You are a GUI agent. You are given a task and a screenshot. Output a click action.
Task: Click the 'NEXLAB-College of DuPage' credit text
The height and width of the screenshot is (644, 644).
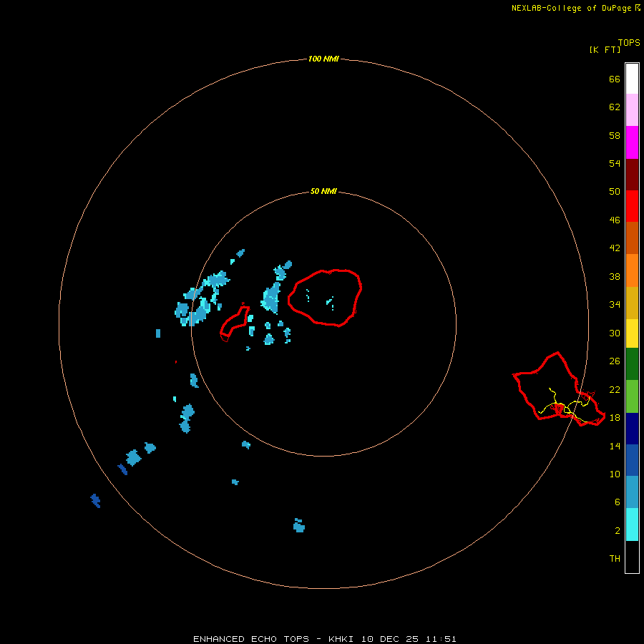click(571, 8)
